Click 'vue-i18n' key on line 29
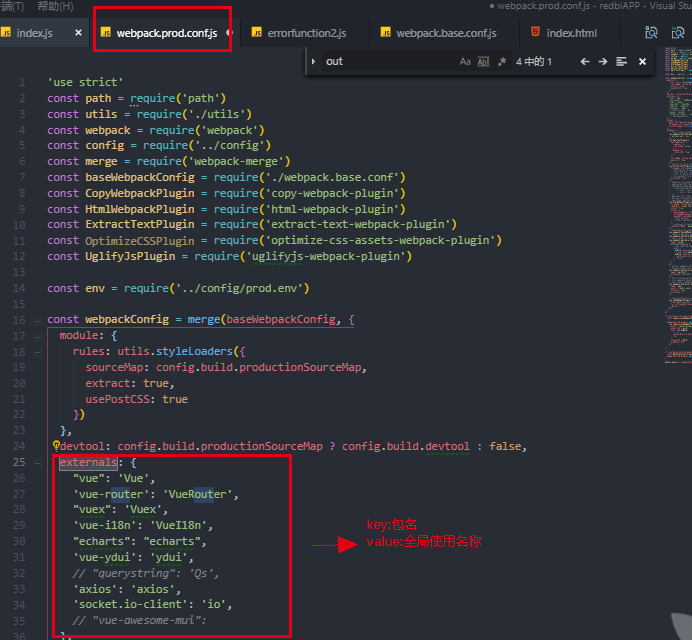Image resolution: width=692 pixels, height=640 pixels. tap(105, 525)
